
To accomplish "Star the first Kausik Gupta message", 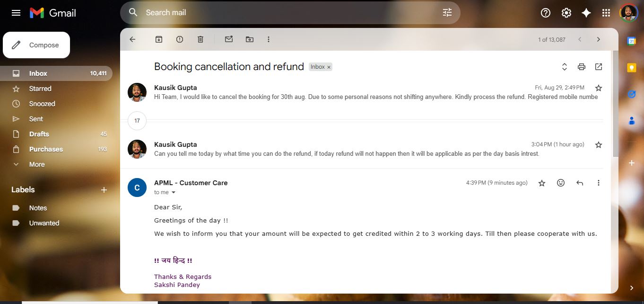I will (599, 88).
